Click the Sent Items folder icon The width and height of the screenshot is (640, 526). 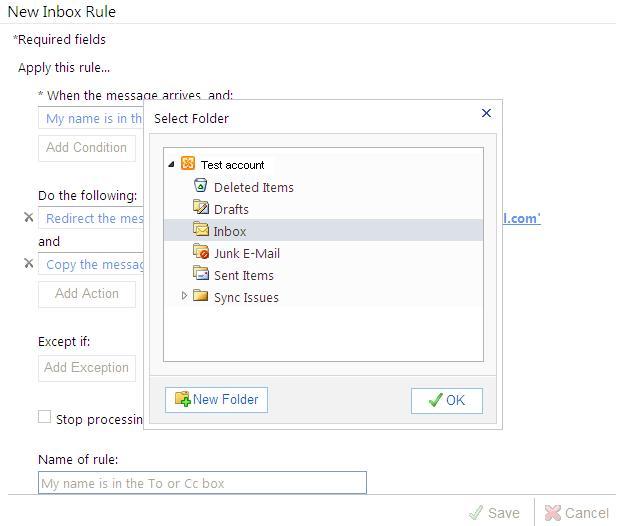pyautogui.click(x=200, y=274)
